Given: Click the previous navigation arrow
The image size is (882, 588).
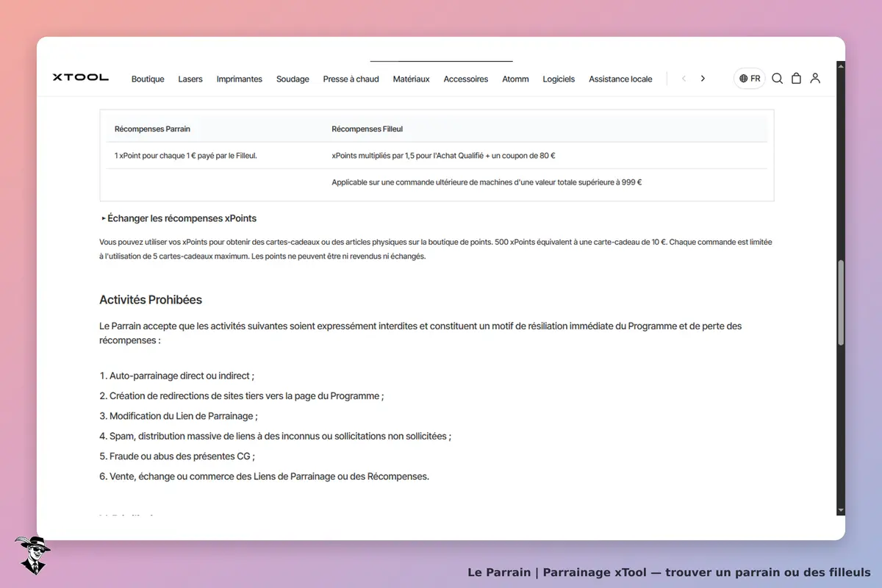Looking at the screenshot, I should tap(684, 79).
